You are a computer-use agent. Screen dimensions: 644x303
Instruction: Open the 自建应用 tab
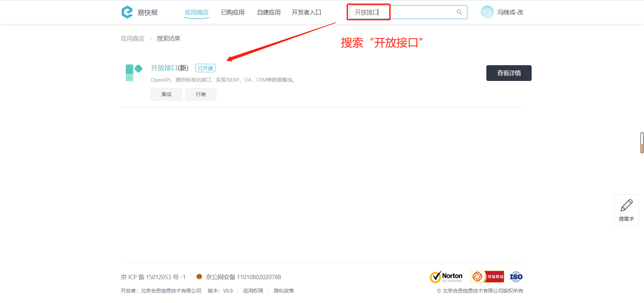[x=269, y=12]
